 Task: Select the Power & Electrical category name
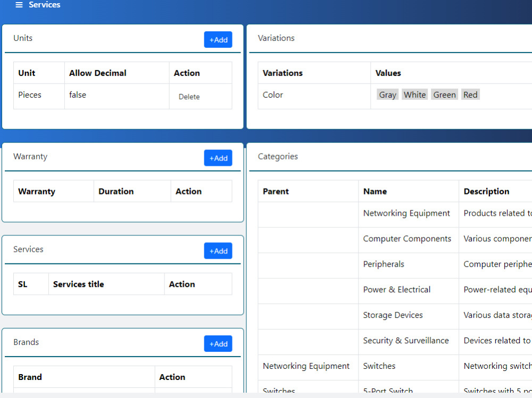click(x=397, y=290)
